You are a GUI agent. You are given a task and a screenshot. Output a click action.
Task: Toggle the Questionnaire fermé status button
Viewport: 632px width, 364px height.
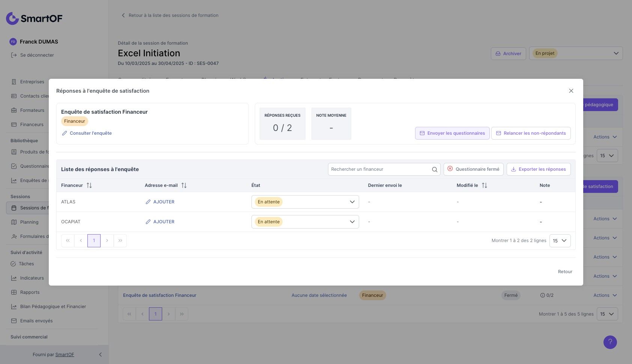[473, 169]
